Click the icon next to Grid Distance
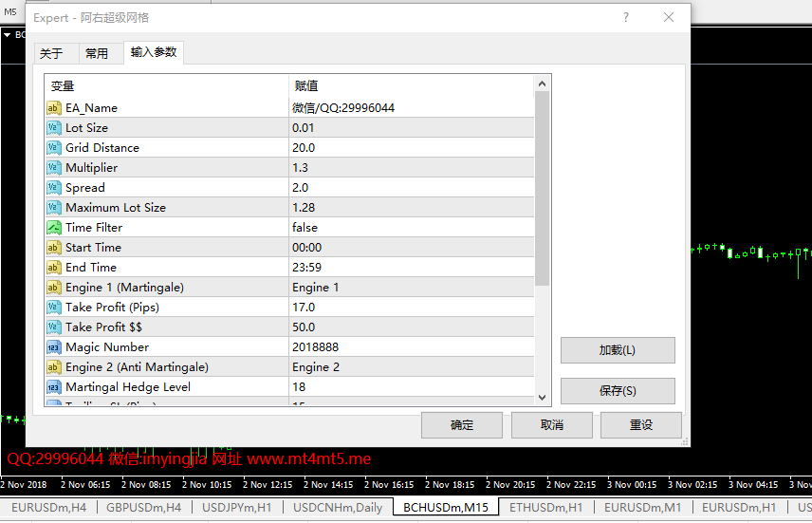 (54, 148)
